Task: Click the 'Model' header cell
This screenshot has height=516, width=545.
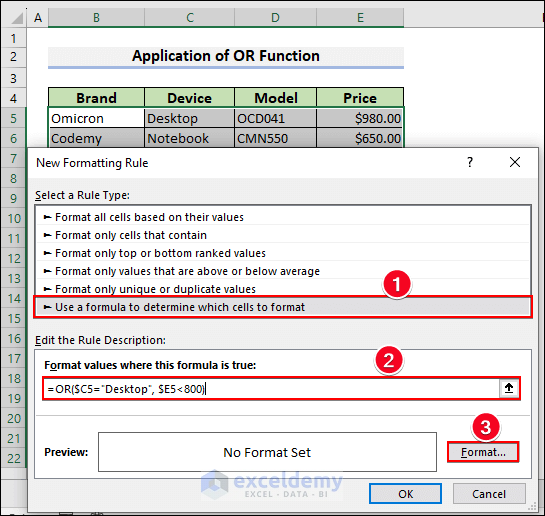Action: [275, 98]
